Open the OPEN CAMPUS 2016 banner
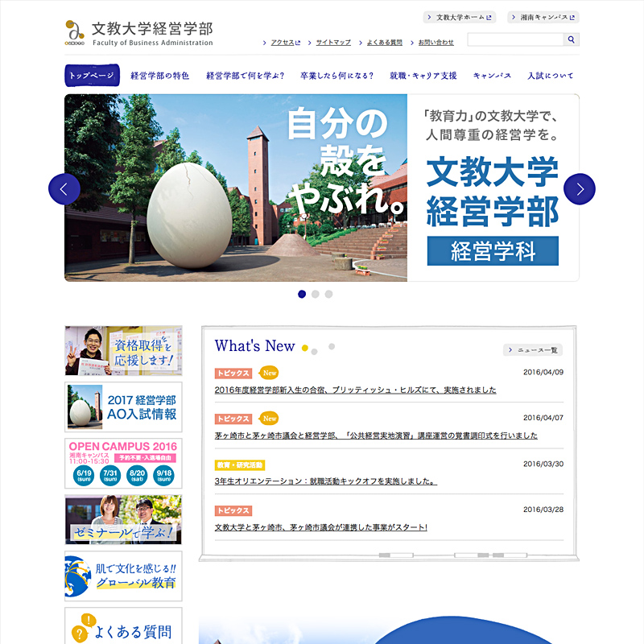Image resolution: width=644 pixels, height=644 pixels. (123, 463)
